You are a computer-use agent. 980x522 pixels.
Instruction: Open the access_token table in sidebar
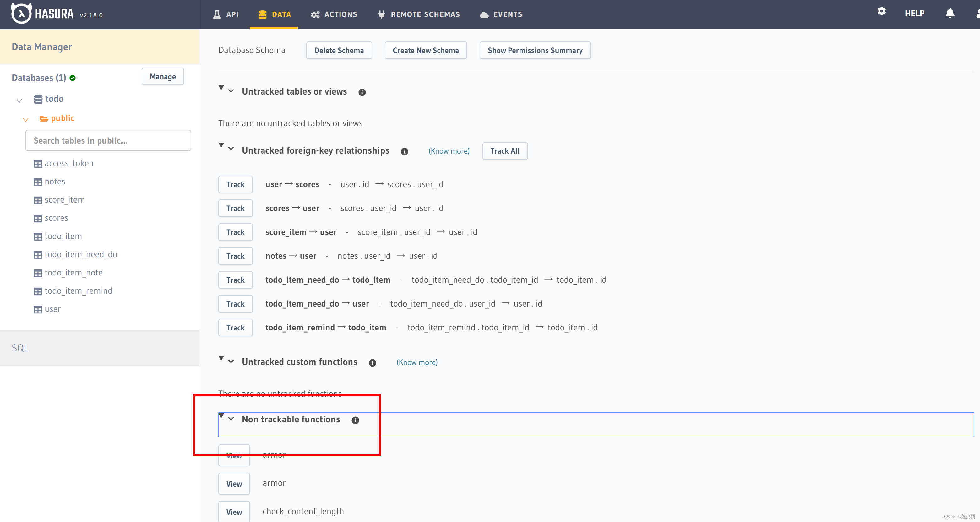[x=68, y=164]
